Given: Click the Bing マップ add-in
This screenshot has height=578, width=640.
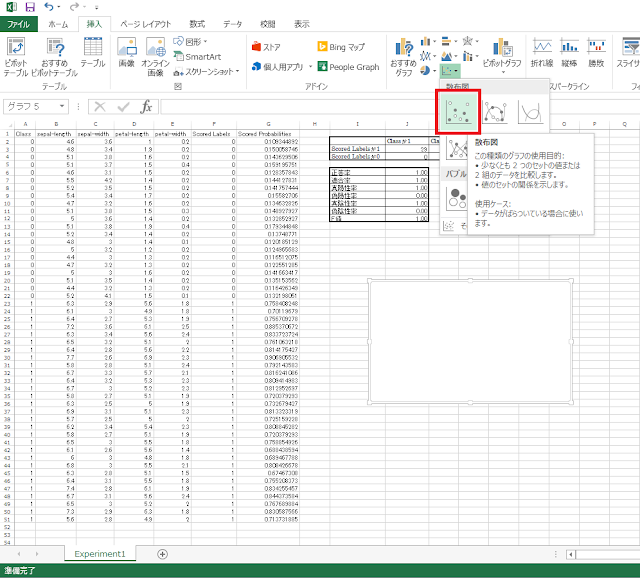Looking at the screenshot, I should [x=340, y=47].
